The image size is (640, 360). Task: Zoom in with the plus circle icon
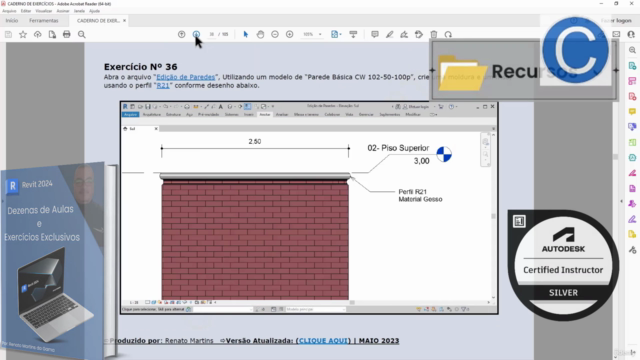pos(289,34)
